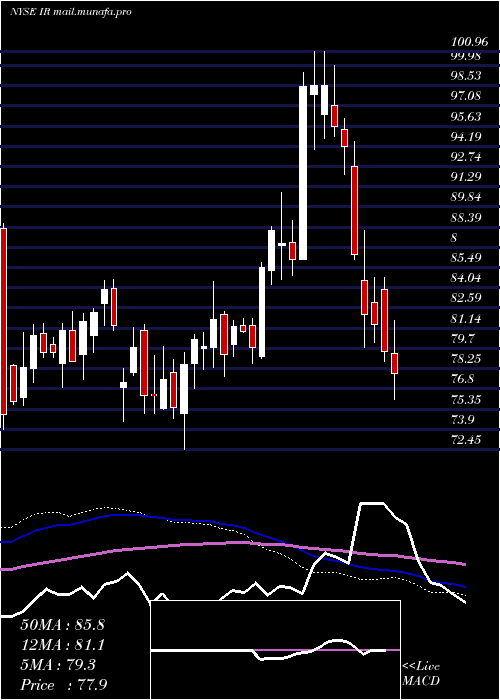The image size is (500, 700).
Task: Select the 98.53 price axis label
Action: (x=467, y=75)
